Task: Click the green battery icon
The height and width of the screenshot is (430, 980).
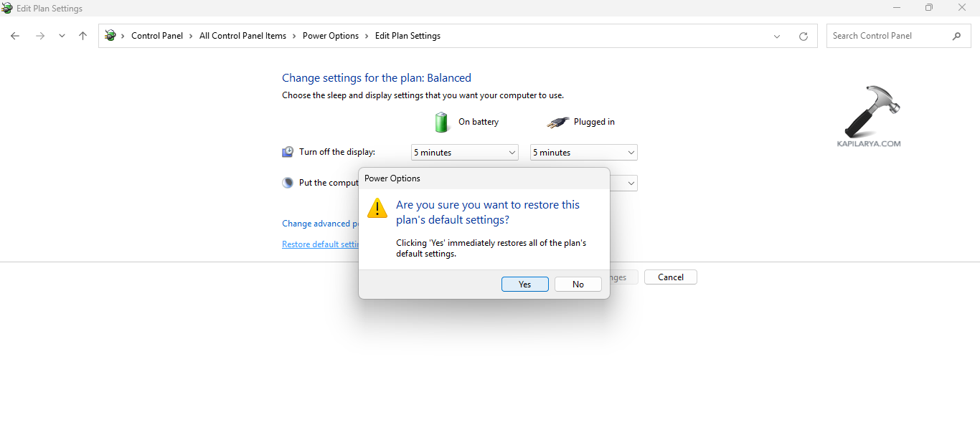Action: click(x=442, y=122)
